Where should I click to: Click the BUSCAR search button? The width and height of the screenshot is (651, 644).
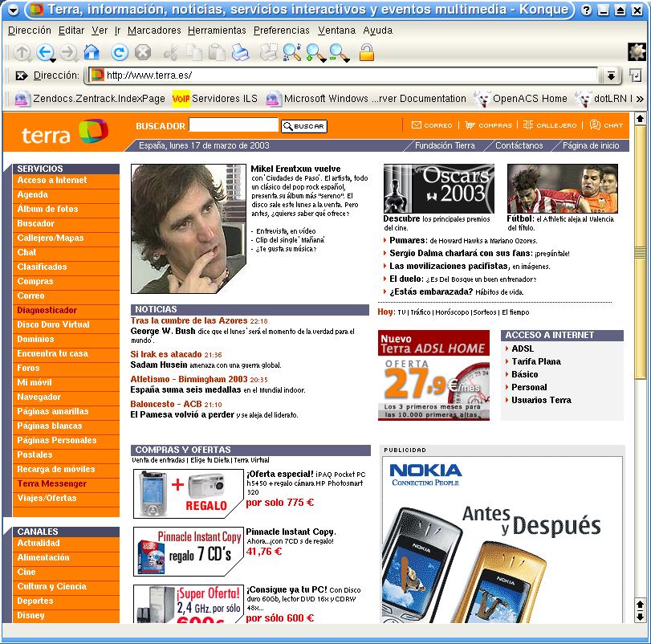(x=303, y=126)
